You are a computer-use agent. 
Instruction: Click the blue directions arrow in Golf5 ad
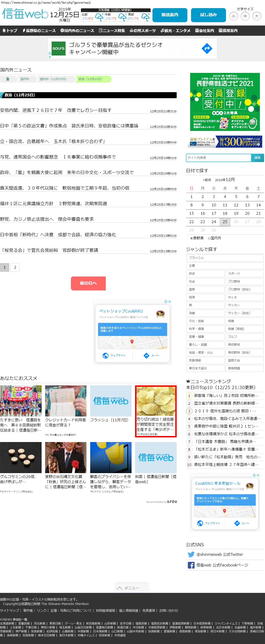click(x=206, y=49)
